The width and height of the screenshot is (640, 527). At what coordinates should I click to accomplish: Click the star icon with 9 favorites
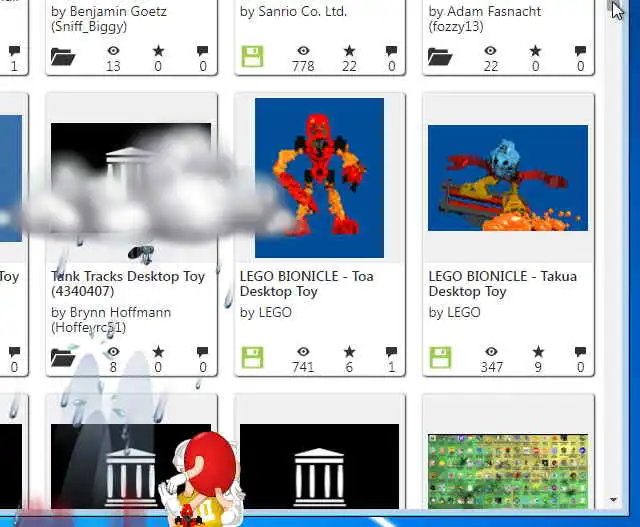pyautogui.click(x=538, y=351)
